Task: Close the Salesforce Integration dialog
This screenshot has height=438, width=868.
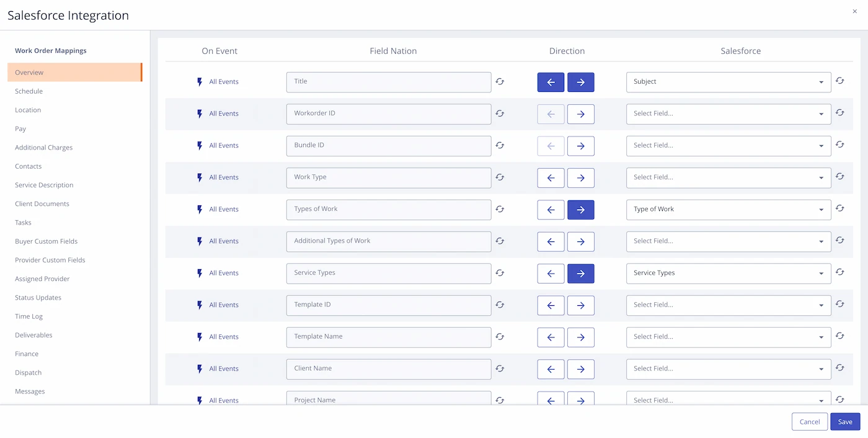Action: pos(855,11)
